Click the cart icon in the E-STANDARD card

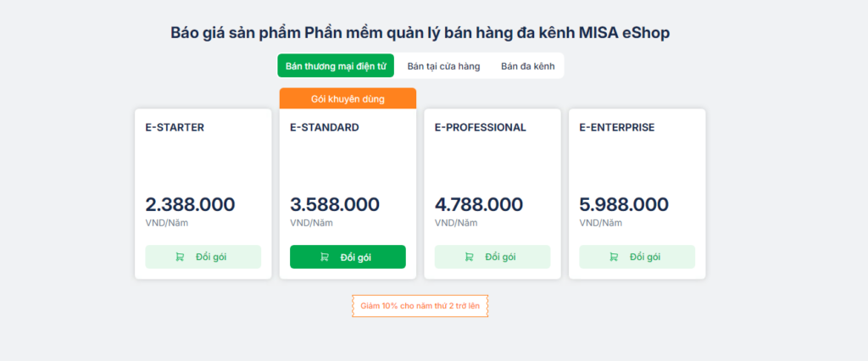point(325,257)
